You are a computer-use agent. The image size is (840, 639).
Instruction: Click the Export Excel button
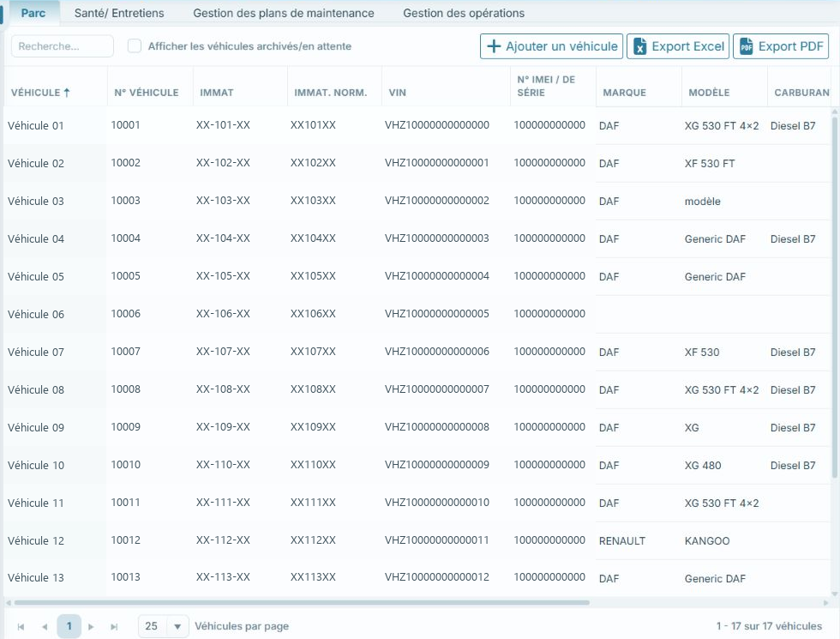pyautogui.click(x=678, y=46)
